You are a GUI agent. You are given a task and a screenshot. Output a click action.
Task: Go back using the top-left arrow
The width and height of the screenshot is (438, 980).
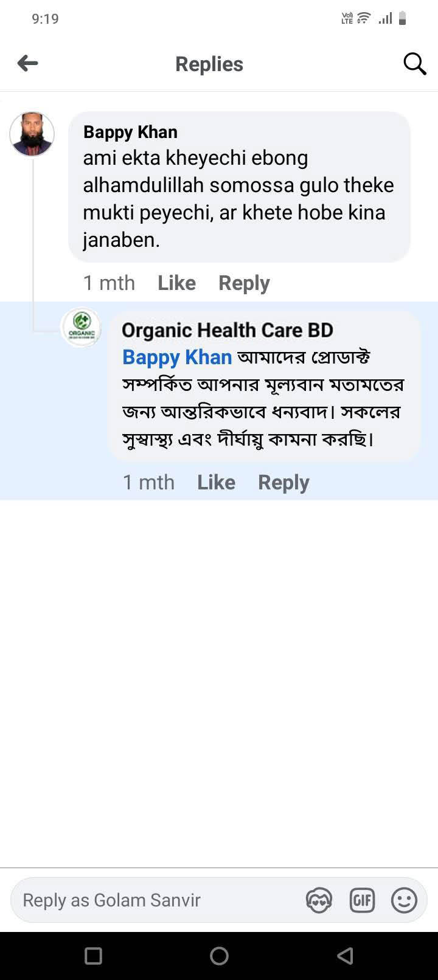[28, 63]
